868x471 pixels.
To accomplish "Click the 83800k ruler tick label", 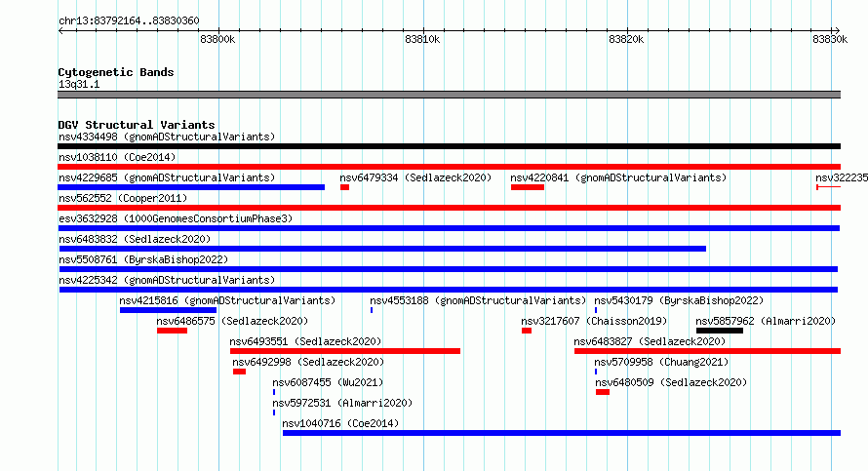I will click(x=217, y=39).
